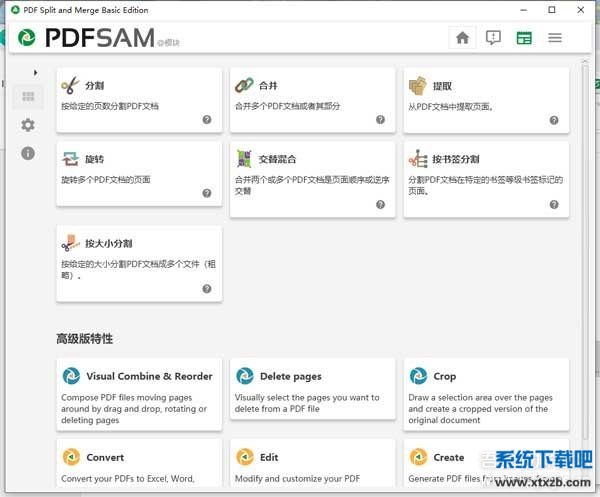Click the vertical scrollbar of module list

click(x=585, y=253)
